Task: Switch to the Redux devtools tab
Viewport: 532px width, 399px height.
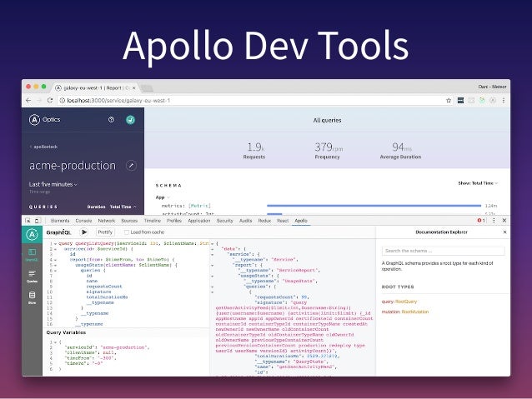Action: point(264,221)
